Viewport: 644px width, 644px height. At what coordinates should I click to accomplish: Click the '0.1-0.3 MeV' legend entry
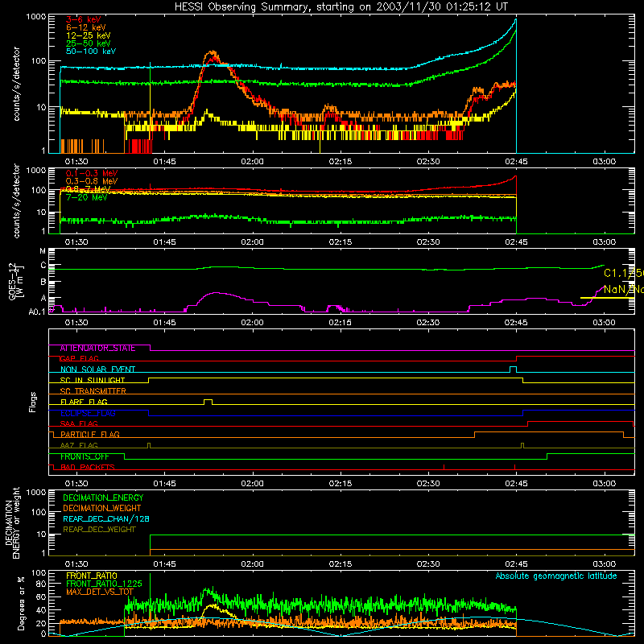tap(92, 173)
